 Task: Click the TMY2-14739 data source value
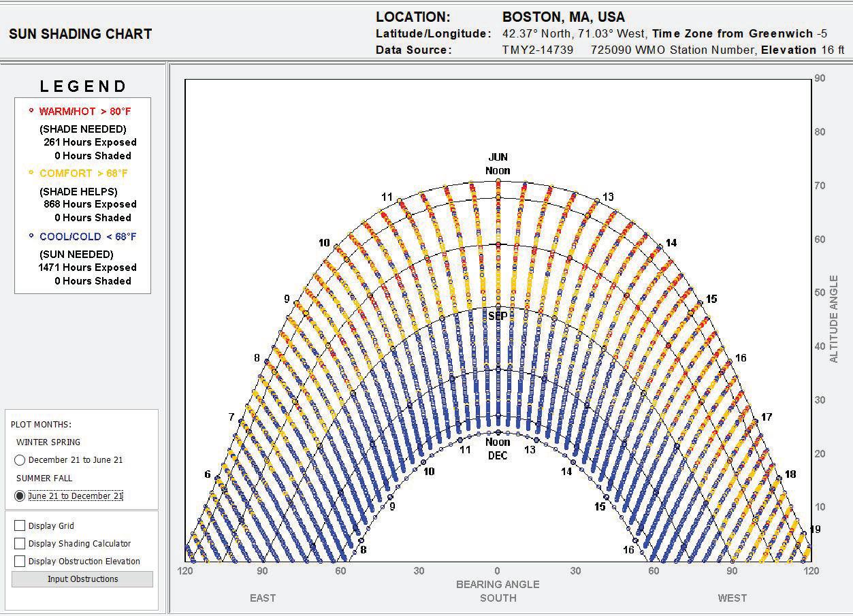point(538,50)
